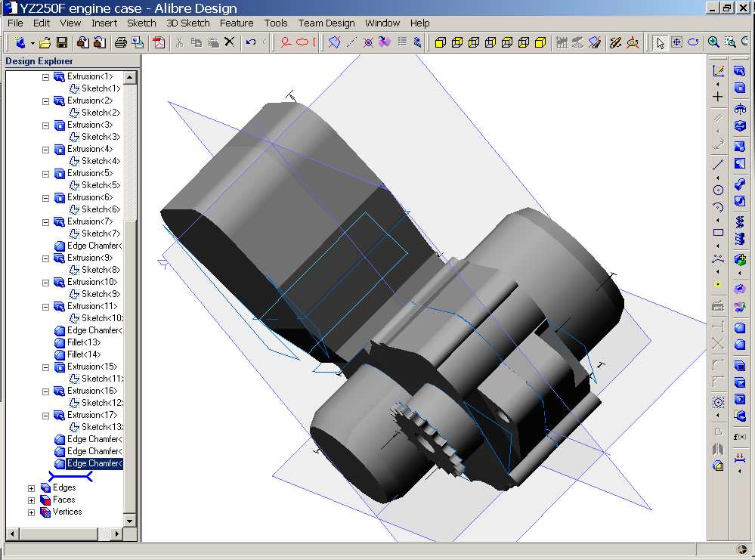Open the f(x) equation editor icon

tap(740, 437)
